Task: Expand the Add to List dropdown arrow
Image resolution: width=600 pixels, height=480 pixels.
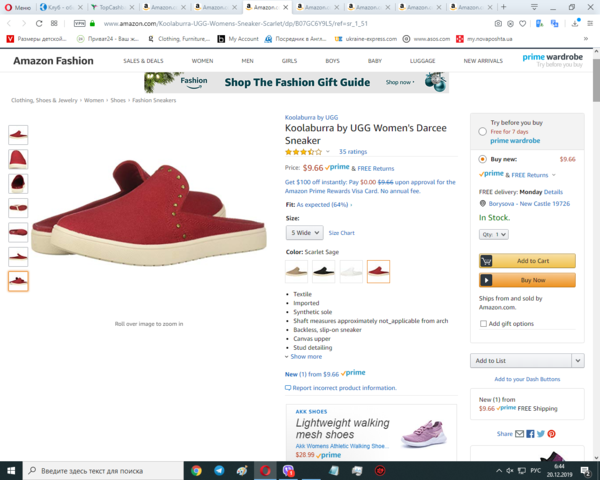Action: (x=578, y=361)
